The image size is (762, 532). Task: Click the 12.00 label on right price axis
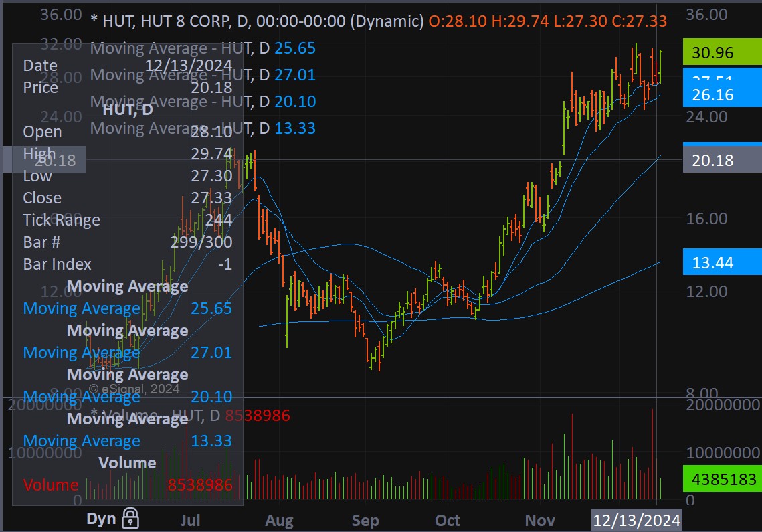pyautogui.click(x=706, y=291)
